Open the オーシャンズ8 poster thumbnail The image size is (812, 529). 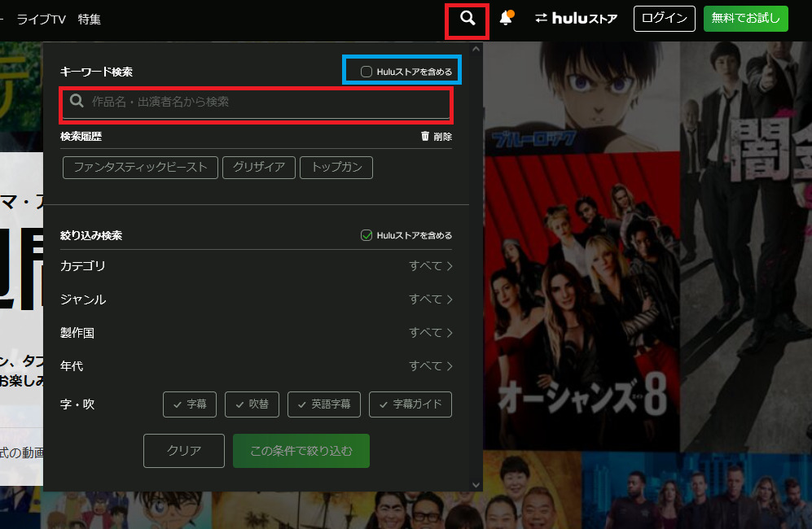tap(582, 301)
